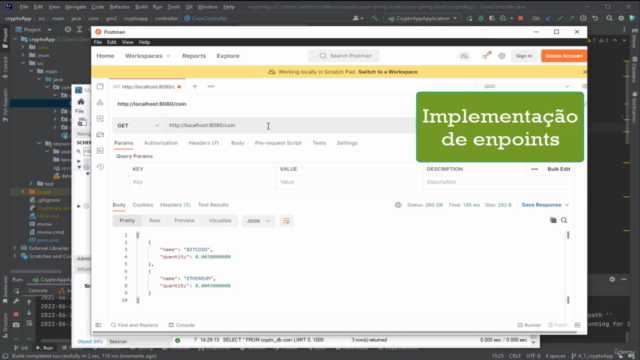Open the GET method dropdown

pyautogui.click(x=138, y=125)
